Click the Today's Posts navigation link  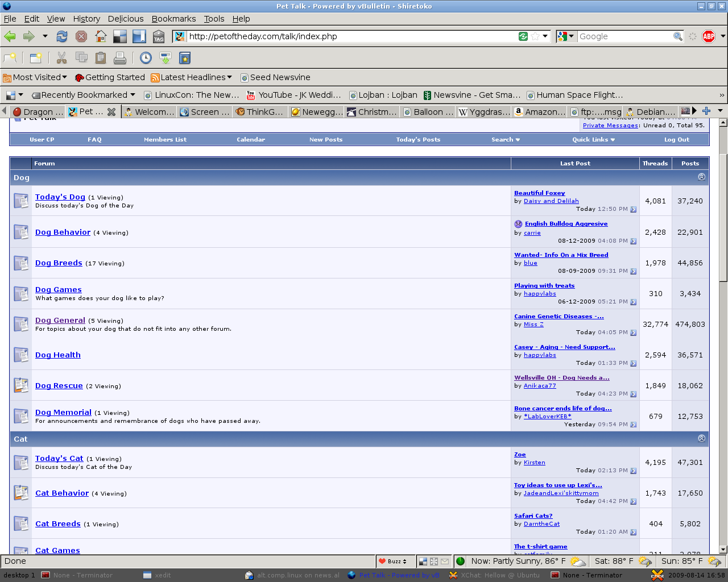coord(418,140)
